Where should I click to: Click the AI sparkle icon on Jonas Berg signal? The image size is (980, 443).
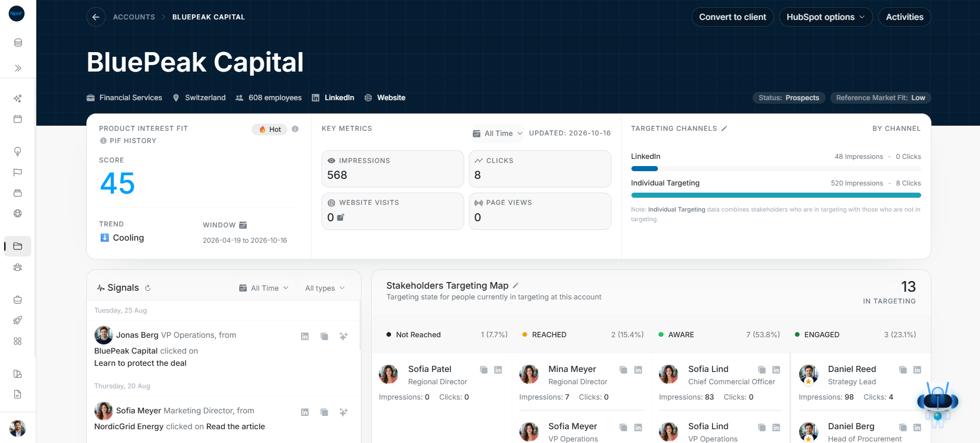pyautogui.click(x=344, y=336)
